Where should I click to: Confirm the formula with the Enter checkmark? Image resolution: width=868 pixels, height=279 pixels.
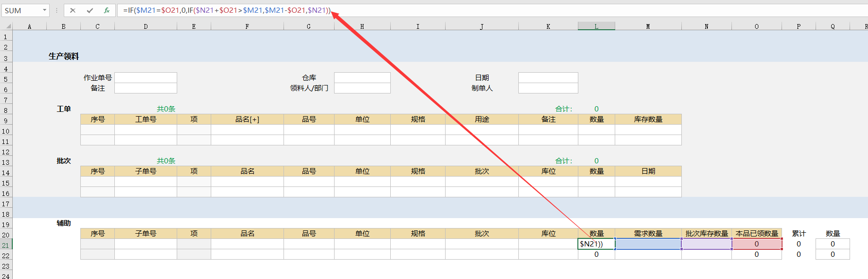pos(90,10)
